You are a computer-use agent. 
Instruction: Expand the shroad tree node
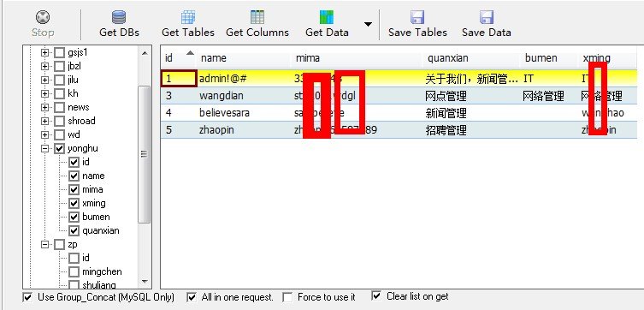click(45, 121)
